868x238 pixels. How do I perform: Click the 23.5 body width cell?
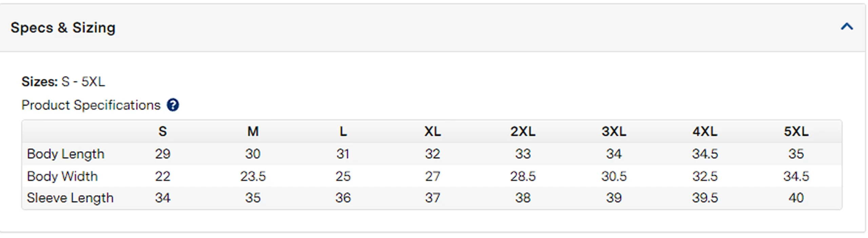(253, 176)
